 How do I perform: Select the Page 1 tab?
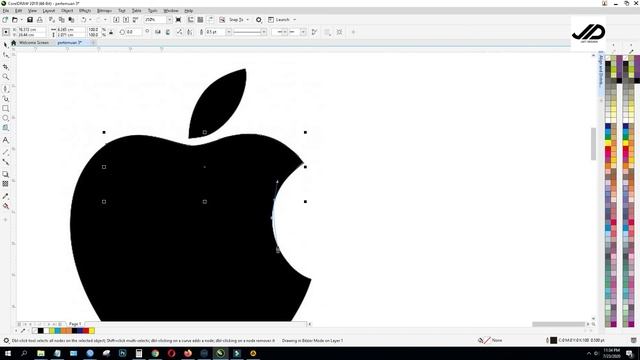click(75, 324)
